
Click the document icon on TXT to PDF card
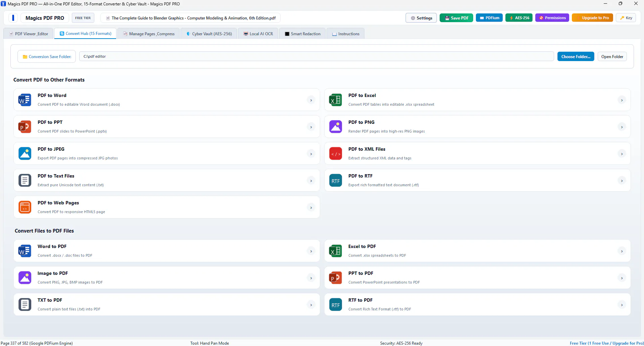(25, 305)
